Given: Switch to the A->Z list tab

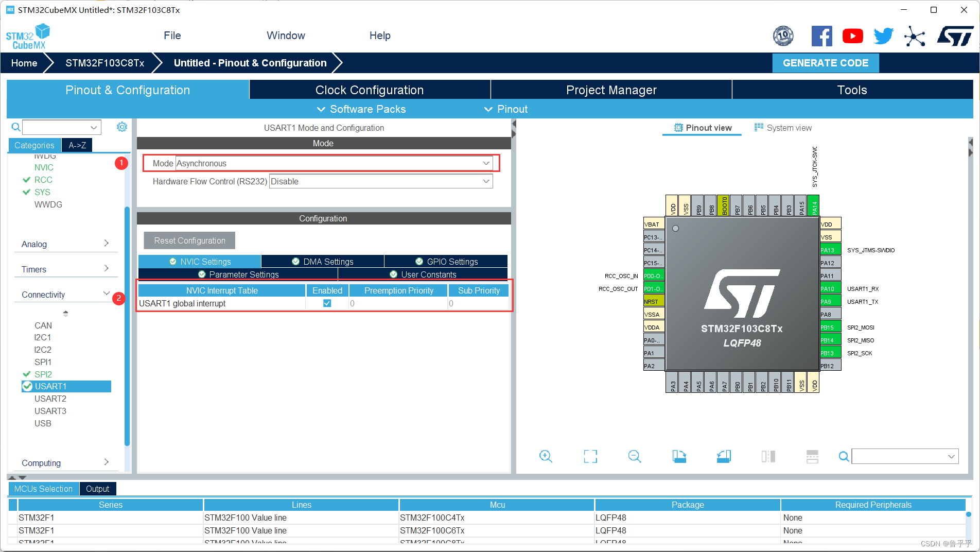Looking at the screenshot, I should pos(77,145).
